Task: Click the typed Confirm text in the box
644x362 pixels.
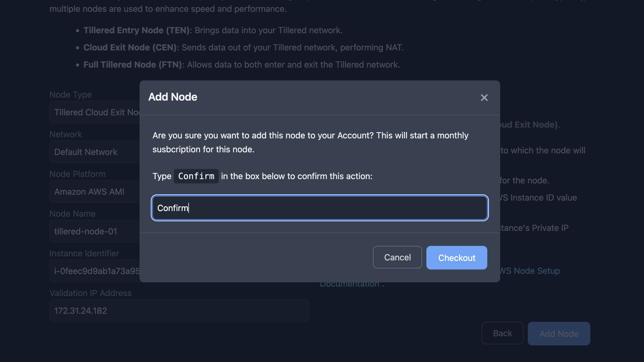Action: [173, 208]
